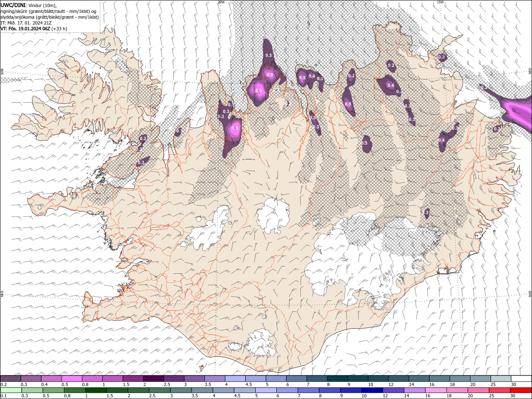The width and height of the screenshot is (532, 399).
Task: Click the top-row legend swatch between 3 and 3.5
Action: pyautogui.click(x=195, y=379)
